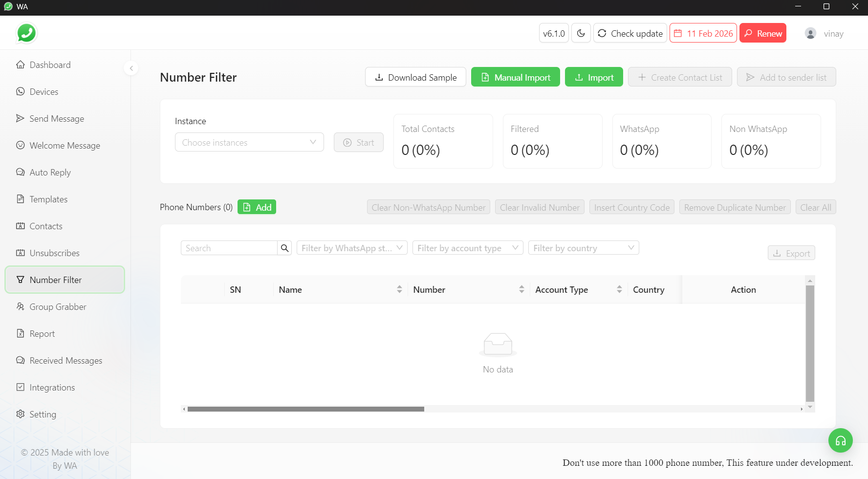Viewport: 868px width, 479px height.
Task: Sort by Number column arrows
Action: (x=521, y=289)
